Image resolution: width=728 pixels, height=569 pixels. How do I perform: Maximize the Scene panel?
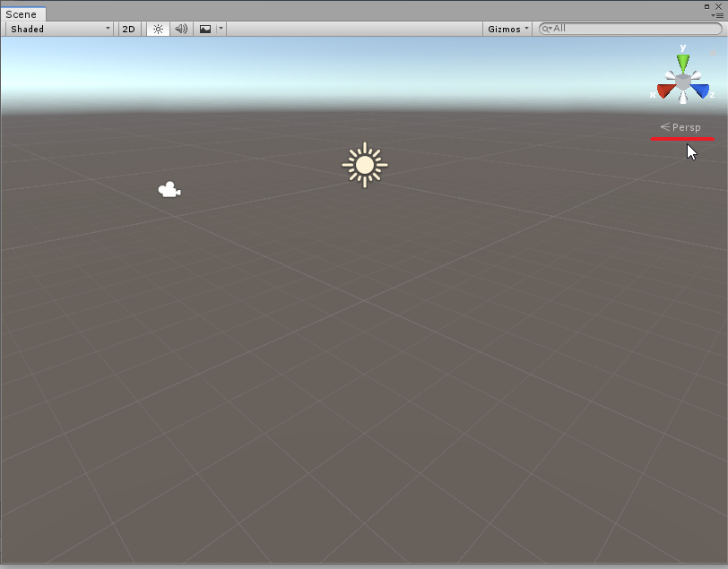click(706, 6)
